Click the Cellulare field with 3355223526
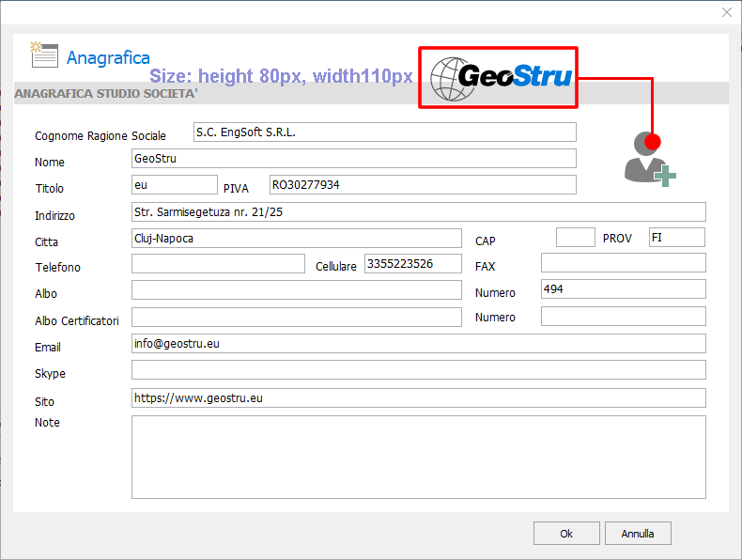The width and height of the screenshot is (742, 560). [412, 264]
